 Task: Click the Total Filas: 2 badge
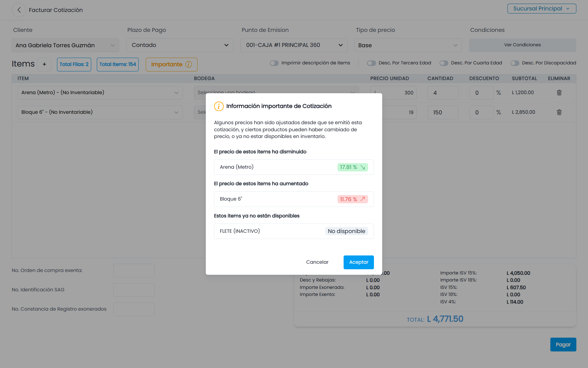coord(74,64)
